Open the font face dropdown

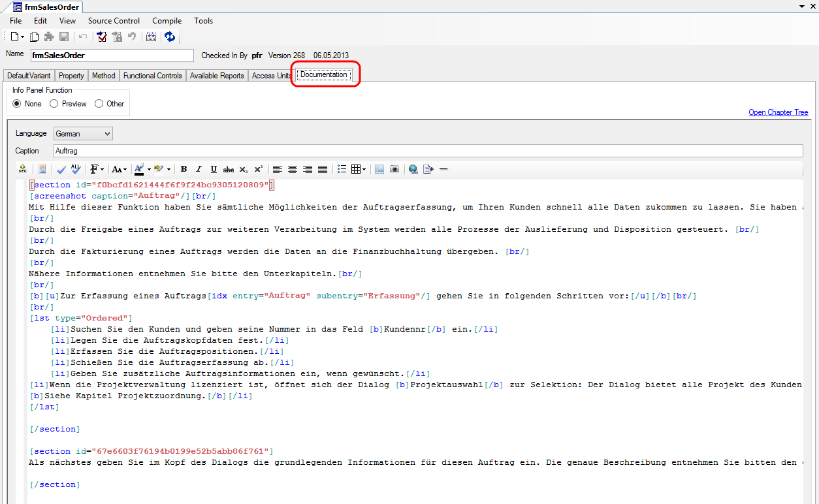click(x=97, y=169)
